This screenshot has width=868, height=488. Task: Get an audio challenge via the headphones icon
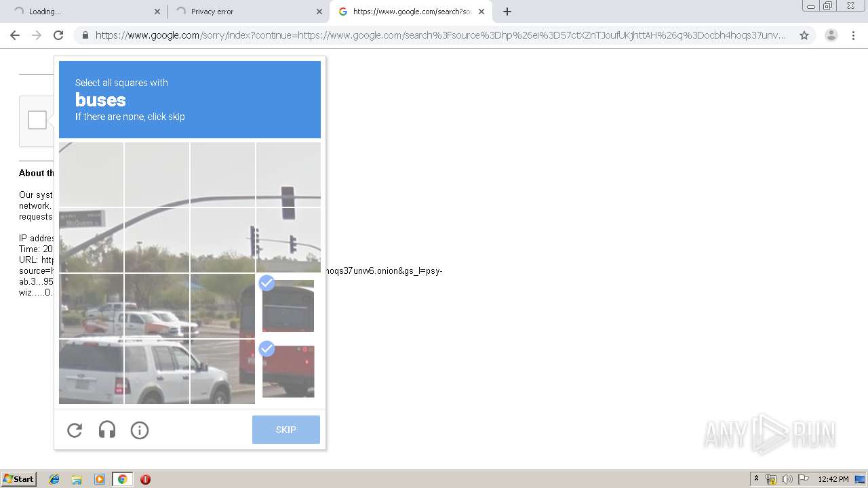click(x=107, y=430)
